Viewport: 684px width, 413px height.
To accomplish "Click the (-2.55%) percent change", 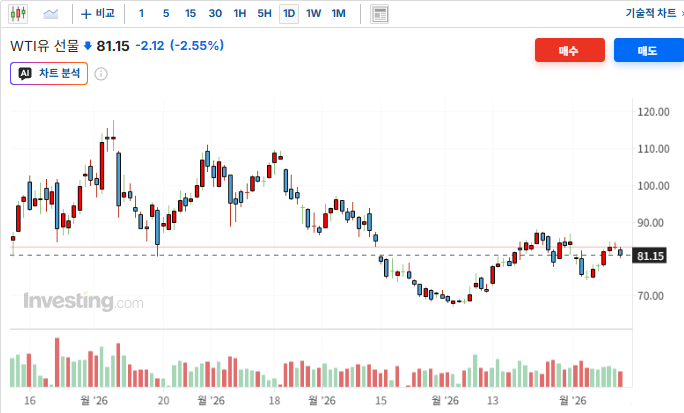I will (x=197, y=45).
